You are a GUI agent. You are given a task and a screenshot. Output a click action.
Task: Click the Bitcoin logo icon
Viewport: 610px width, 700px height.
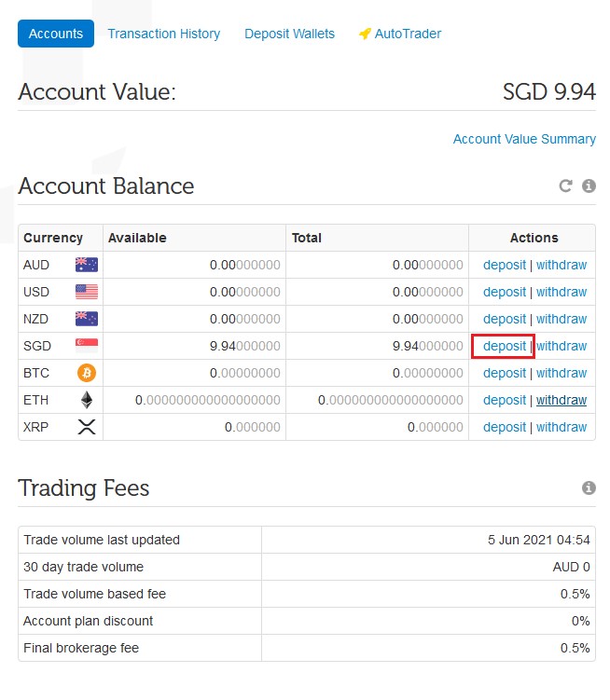87,373
